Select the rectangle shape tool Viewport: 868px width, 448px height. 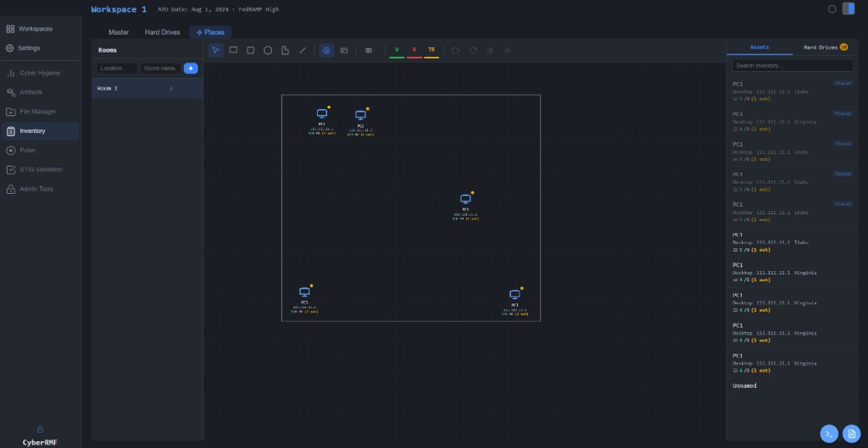coord(233,51)
